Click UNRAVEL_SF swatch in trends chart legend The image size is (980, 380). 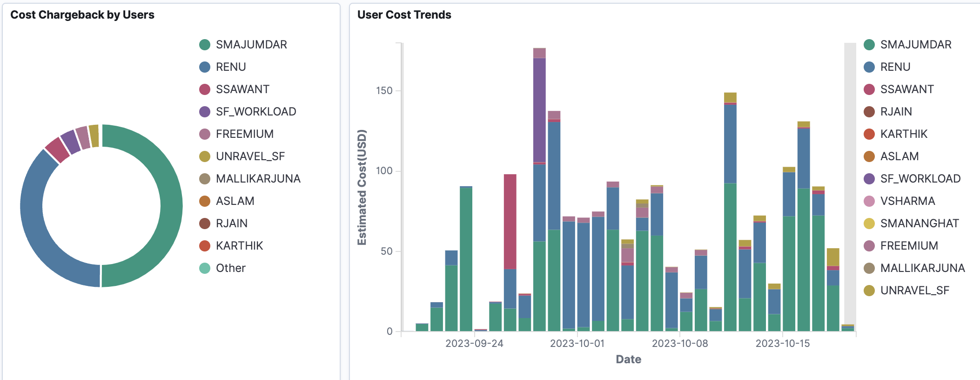click(x=869, y=291)
